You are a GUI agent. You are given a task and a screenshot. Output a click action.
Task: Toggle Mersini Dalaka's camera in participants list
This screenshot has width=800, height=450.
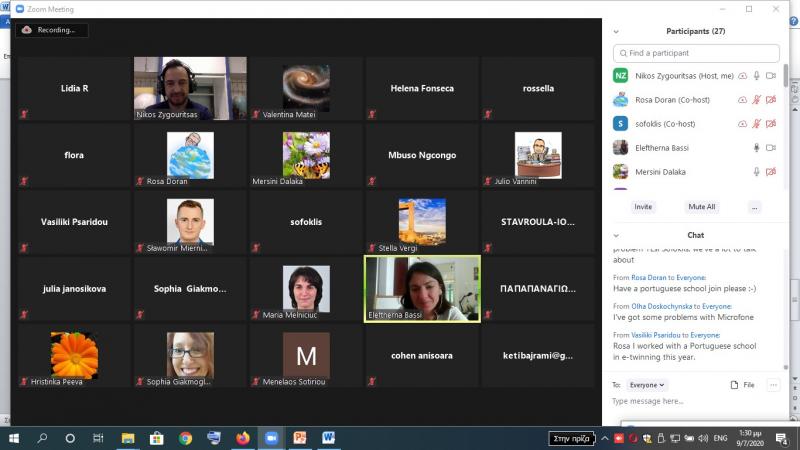(x=770, y=172)
